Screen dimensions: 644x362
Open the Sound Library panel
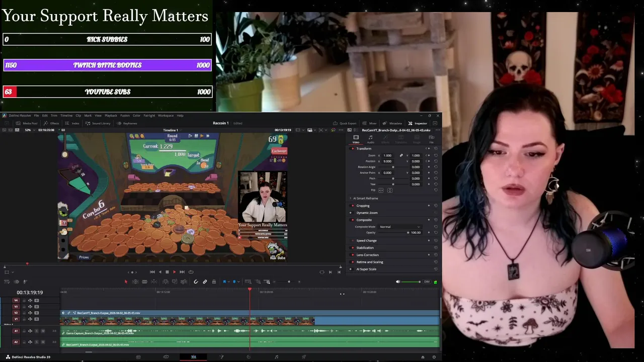click(98, 123)
